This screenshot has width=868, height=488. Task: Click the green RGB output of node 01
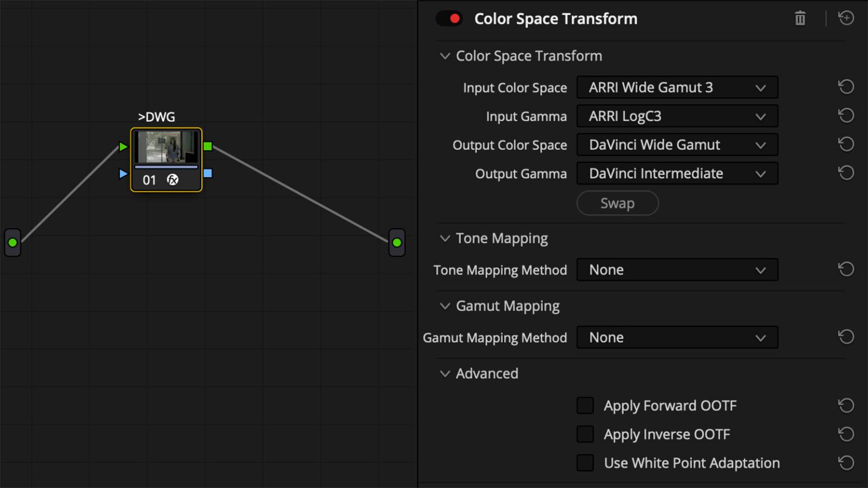click(208, 146)
